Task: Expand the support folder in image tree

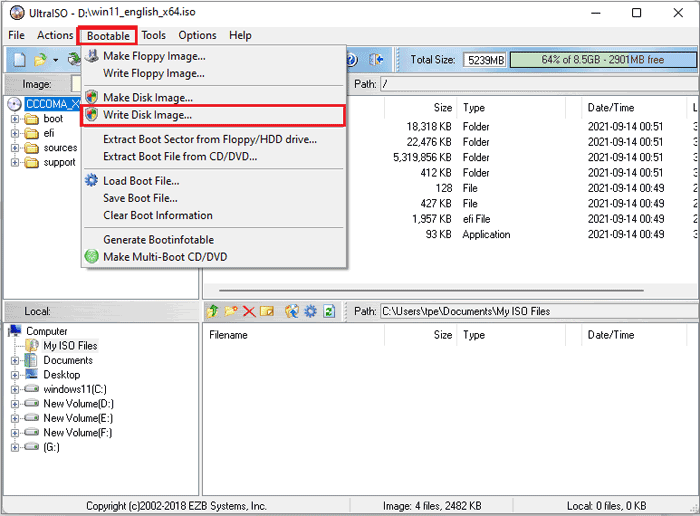Action: (x=15, y=162)
